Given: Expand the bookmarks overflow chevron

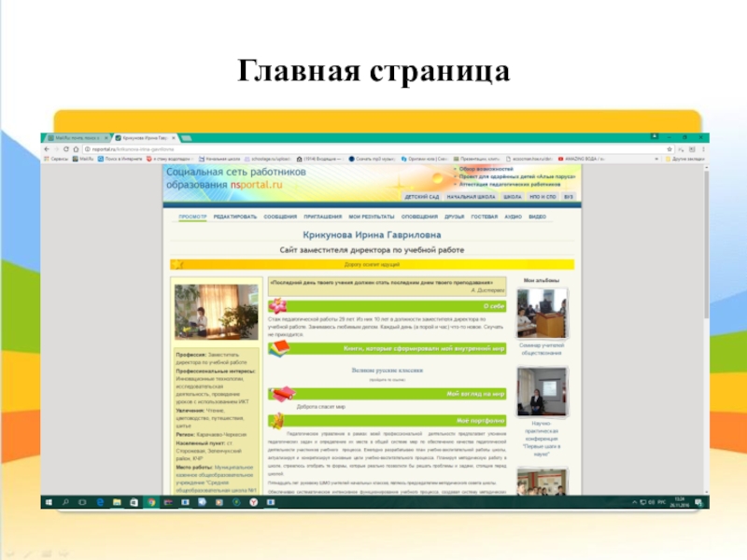Looking at the screenshot, I should point(656,159).
